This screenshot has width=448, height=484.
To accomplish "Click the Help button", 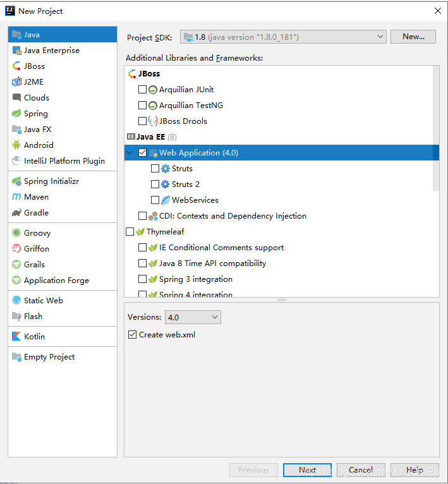I will 415,470.
